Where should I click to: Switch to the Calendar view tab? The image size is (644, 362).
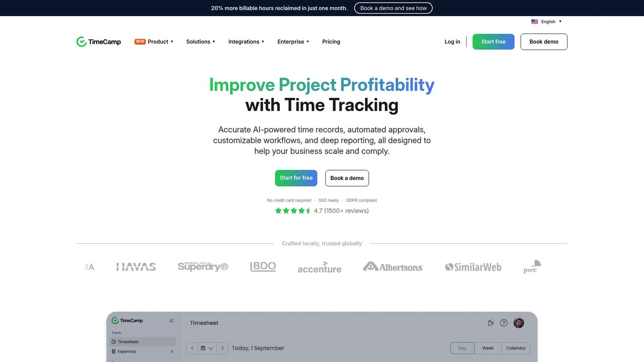(516, 348)
